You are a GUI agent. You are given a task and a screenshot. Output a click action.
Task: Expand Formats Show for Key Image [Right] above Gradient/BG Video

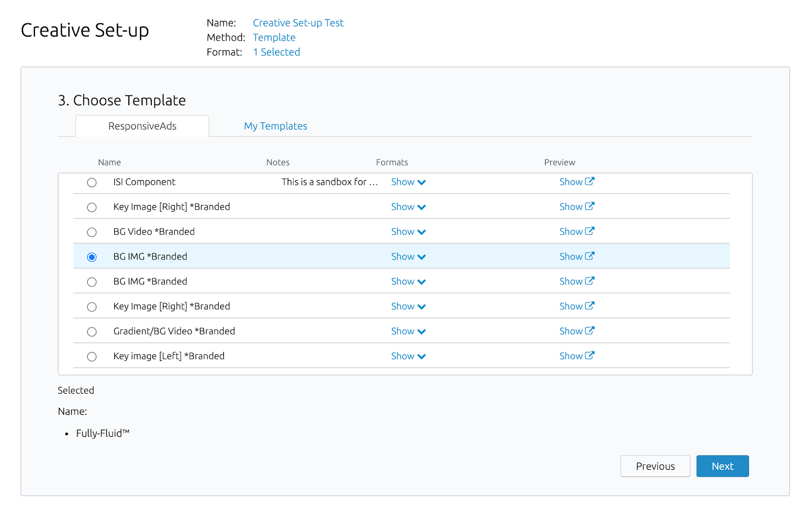pos(409,306)
